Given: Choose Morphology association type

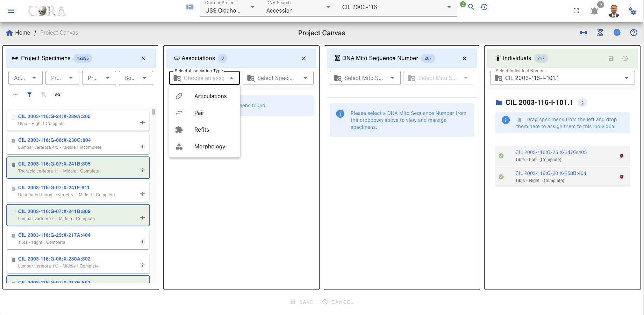Looking at the screenshot, I should (x=205, y=146).
